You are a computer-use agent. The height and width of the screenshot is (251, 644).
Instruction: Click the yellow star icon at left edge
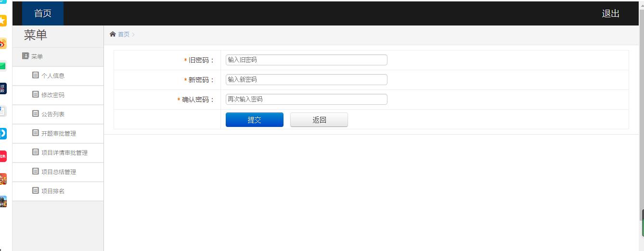[3, 20]
